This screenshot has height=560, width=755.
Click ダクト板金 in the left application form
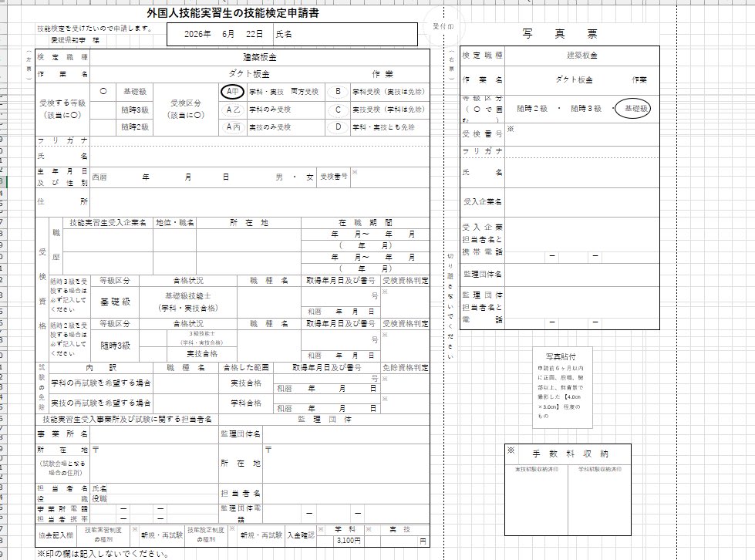(x=248, y=74)
